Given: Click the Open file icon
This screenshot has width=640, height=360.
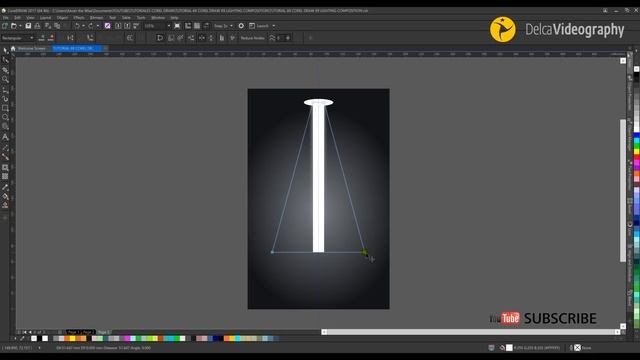Looking at the screenshot, I should [13, 26].
